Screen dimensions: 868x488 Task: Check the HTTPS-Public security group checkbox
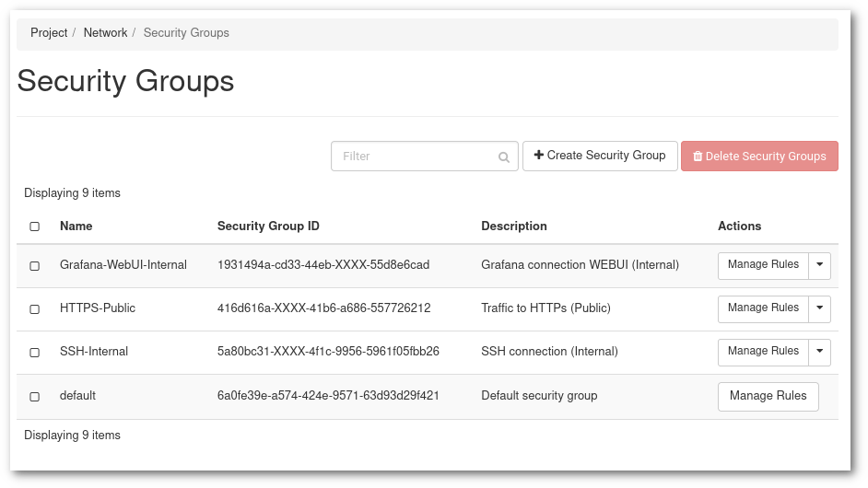(x=35, y=309)
